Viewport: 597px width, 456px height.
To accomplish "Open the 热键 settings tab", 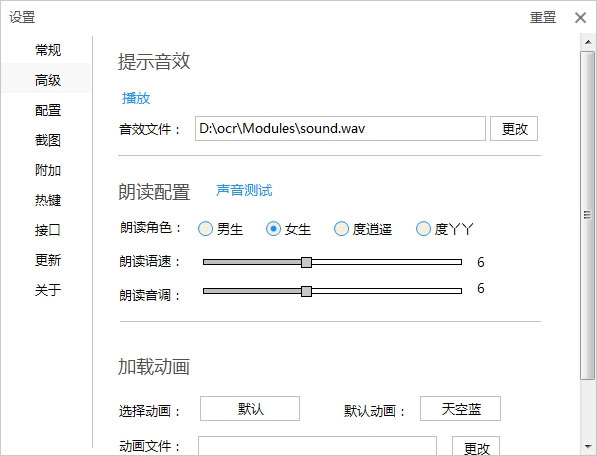I will pos(48,200).
